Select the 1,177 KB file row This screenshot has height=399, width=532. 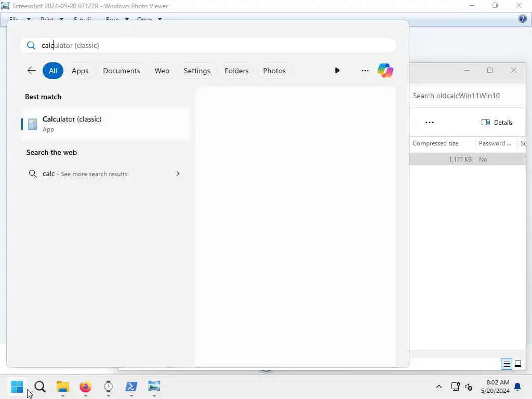(468, 159)
